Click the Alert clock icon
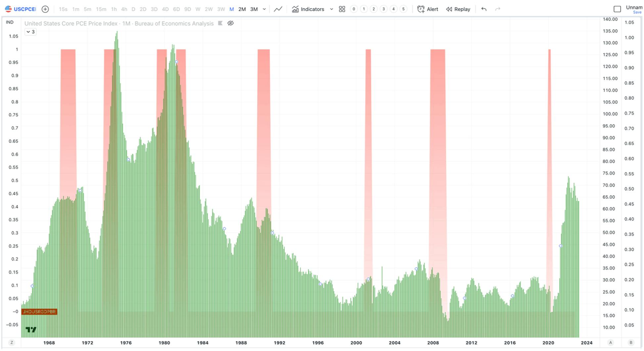Image resolution: width=644 pixels, height=351 pixels. click(x=421, y=9)
